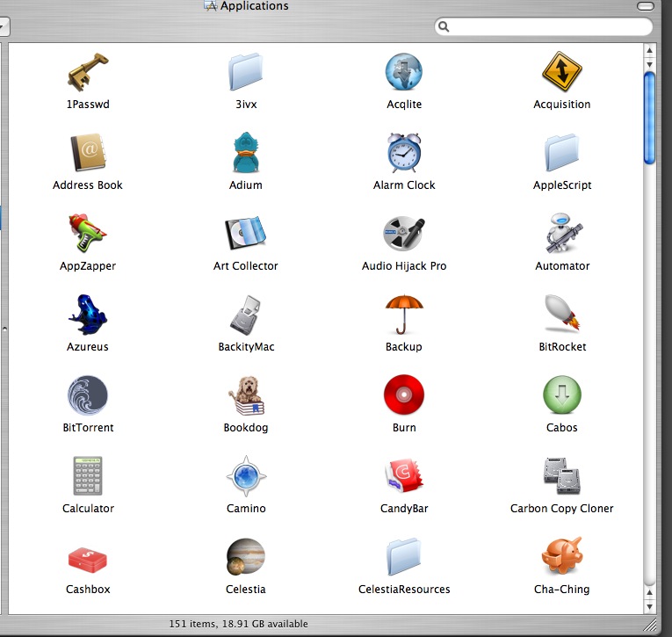Click the Adium duck icon

coord(246,152)
